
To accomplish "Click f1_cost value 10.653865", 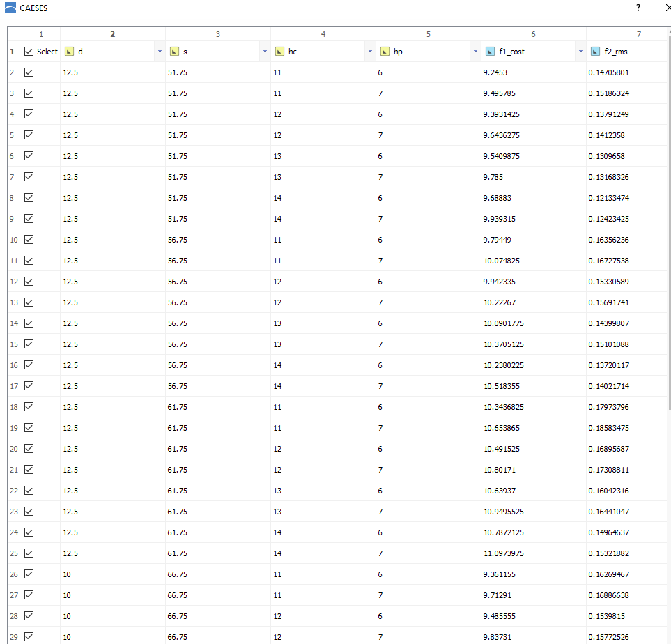I will click(502, 428).
